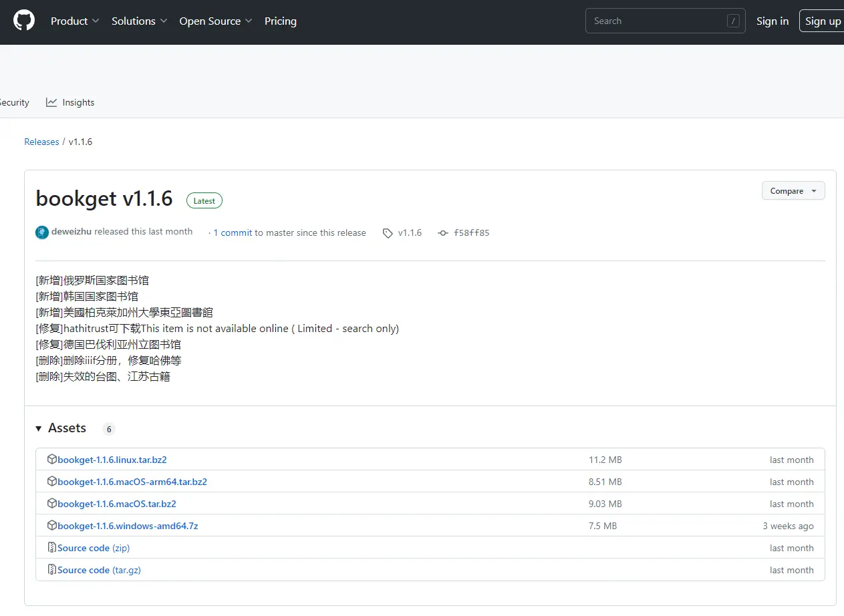Image resolution: width=844 pixels, height=616 pixels.
Task: Click the tag icon beside v1.1.6
Action: tap(388, 233)
